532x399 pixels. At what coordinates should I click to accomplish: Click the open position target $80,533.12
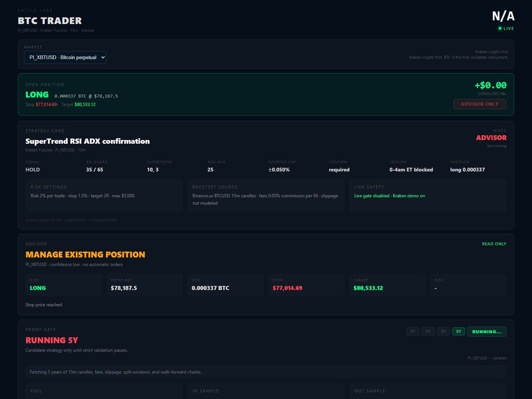coord(85,105)
